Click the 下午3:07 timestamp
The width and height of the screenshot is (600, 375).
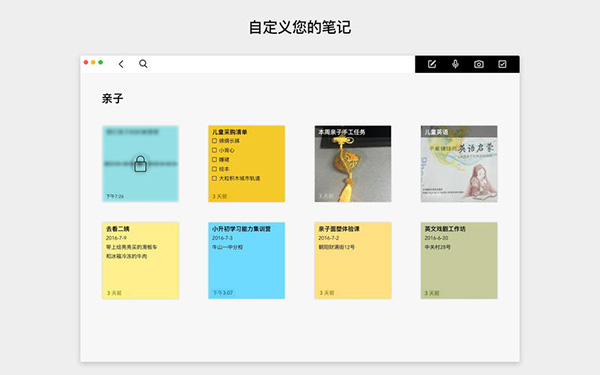(x=223, y=293)
